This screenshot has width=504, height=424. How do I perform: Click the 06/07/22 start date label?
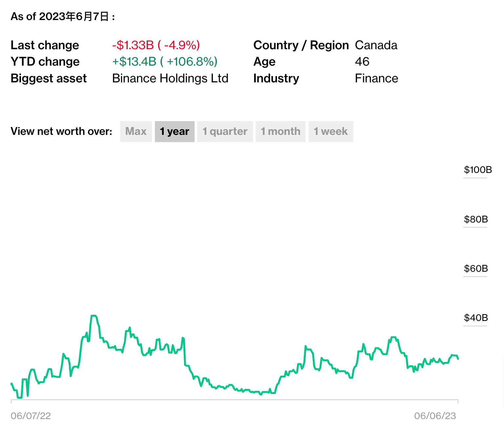point(31,416)
